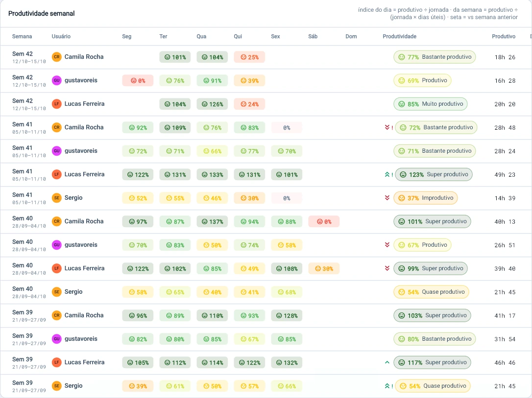Select the Usuário column header
The width and height of the screenshot is (532, 398).
coord(61,36)
